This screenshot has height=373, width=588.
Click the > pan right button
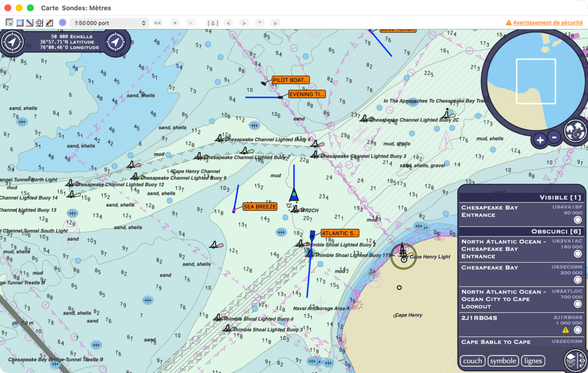tap(244, 23)
